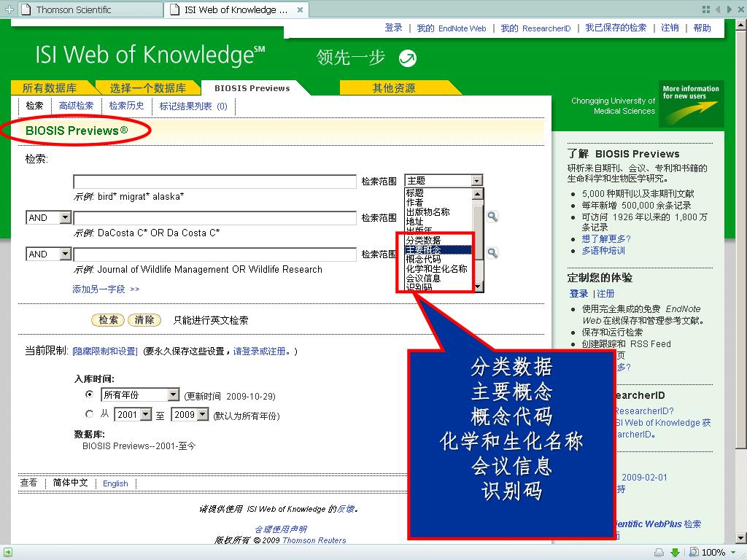Image resolution: width=747 pixels, height=560 pixels.
Task: Click the green download arrow in status bar
Action: click(x=675, y=553)
